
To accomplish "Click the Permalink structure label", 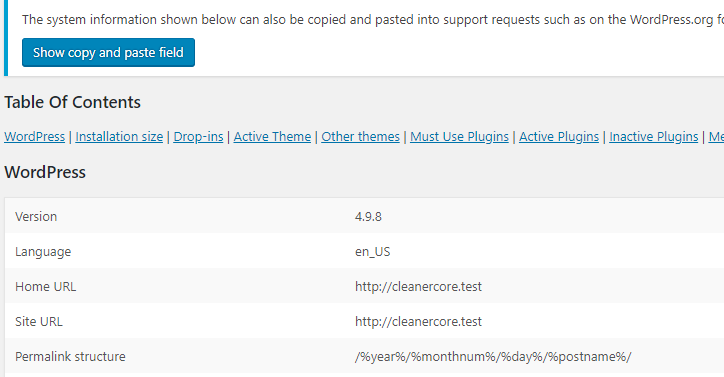I will pyautogui.click(x=70, y=357).
